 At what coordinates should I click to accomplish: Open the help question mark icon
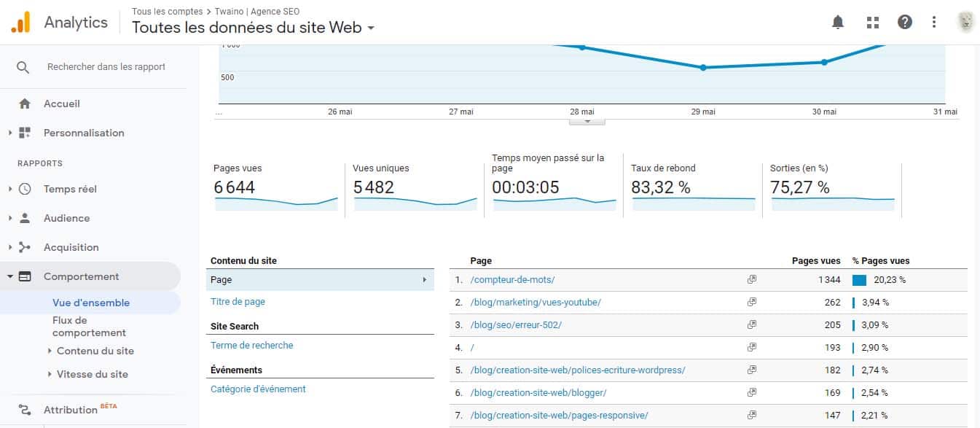click(x=905, y=22)
